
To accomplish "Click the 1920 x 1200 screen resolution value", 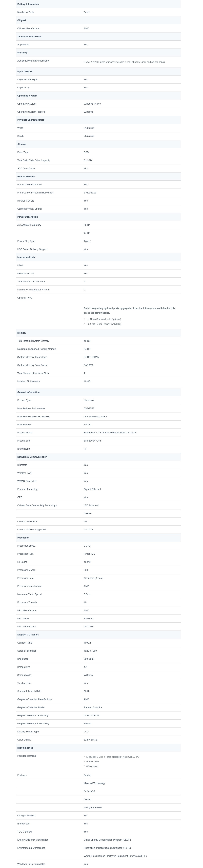I will pyautogui.click(x=90, y=651).
